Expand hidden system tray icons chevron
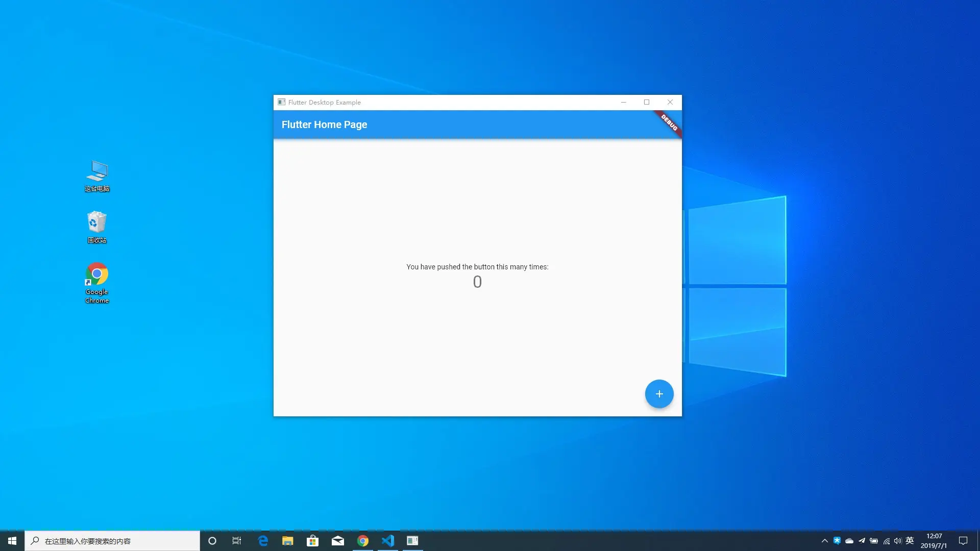Image resolution: width=980 pixels, height=551 pixels. coord(824,541)
